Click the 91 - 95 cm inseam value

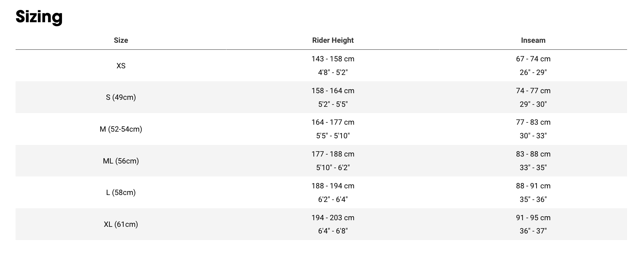click(x=533, y=218)
